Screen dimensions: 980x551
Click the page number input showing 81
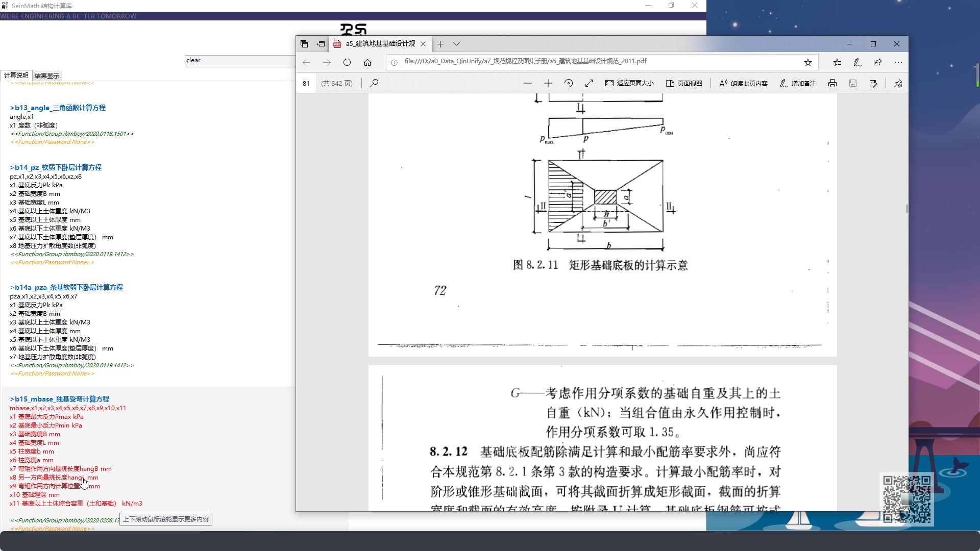306,83
